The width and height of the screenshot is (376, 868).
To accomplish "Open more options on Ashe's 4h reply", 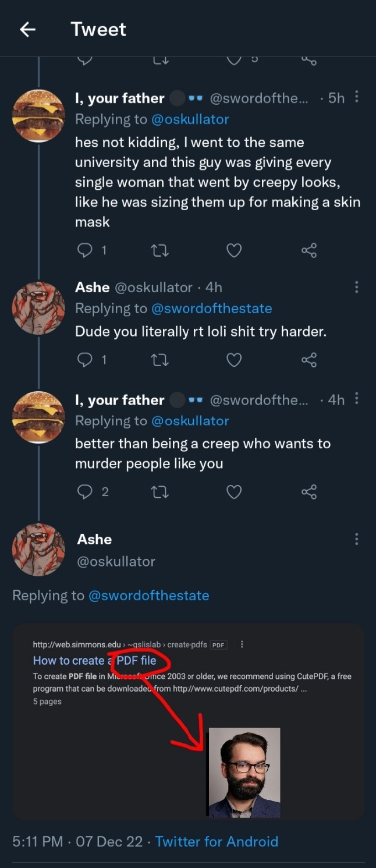I will click(356, 287).
